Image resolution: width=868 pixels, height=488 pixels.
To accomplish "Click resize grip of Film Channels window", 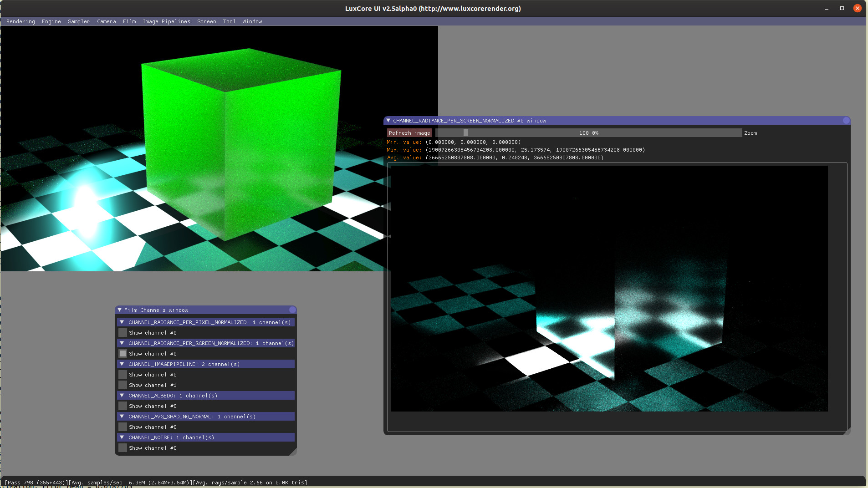I will [294, 452].
